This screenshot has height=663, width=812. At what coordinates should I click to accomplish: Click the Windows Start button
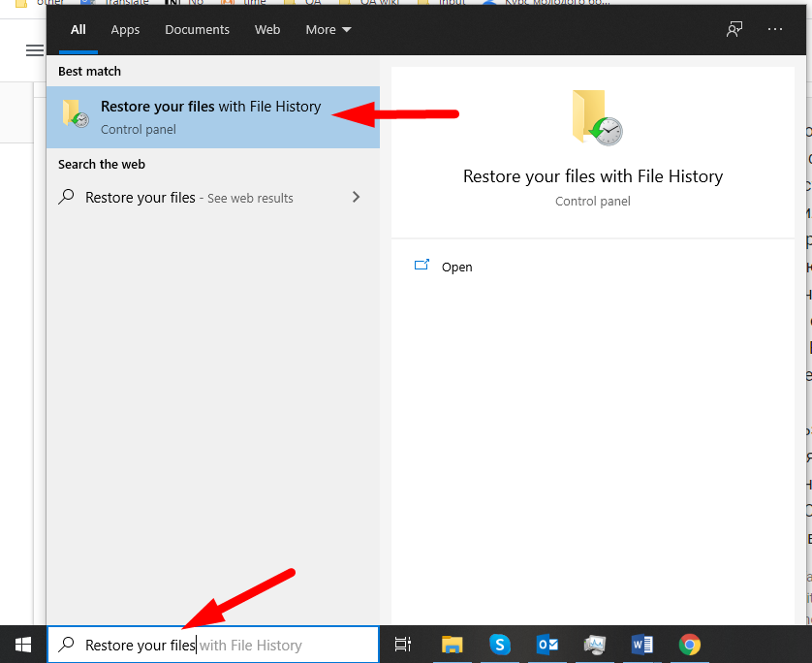(23, 645)
